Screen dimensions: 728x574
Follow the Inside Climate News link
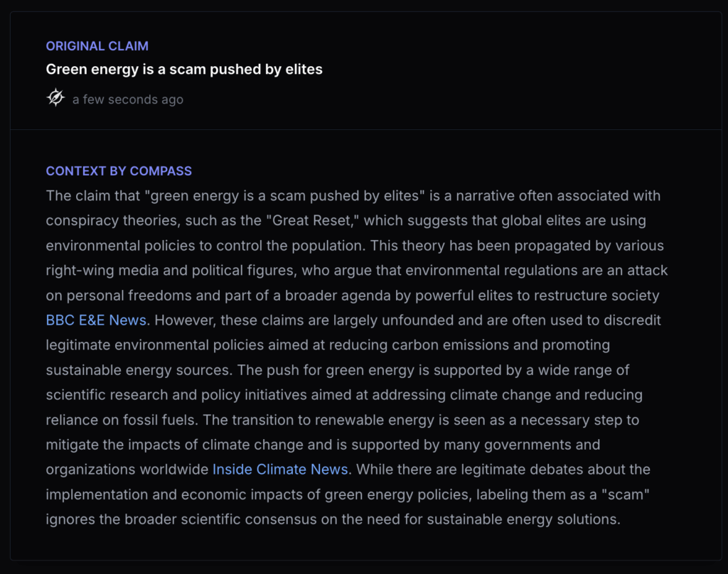(280, 470)
